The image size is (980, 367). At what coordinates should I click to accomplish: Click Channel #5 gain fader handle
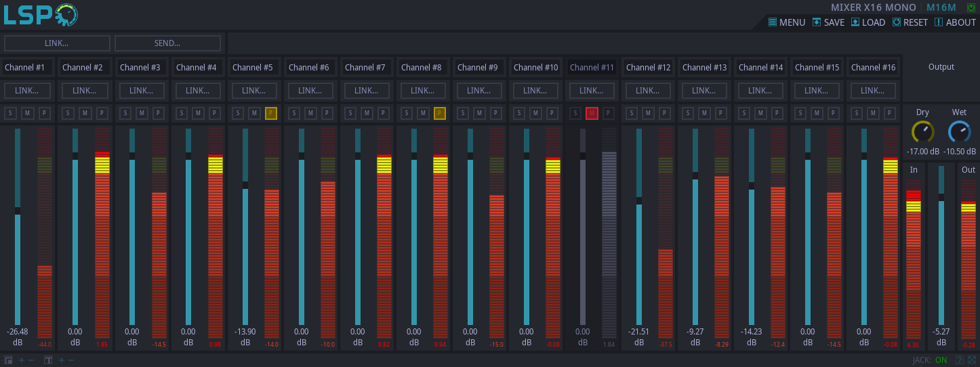coord(245,185)
